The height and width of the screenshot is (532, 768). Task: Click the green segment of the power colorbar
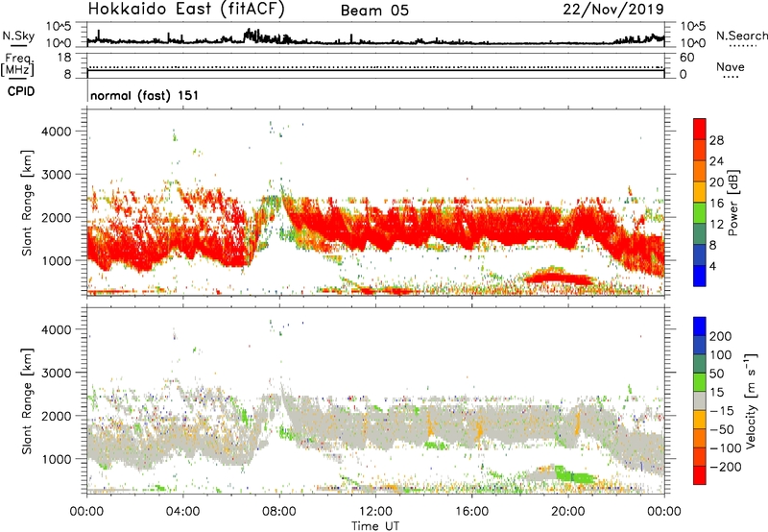click(700, 212)
